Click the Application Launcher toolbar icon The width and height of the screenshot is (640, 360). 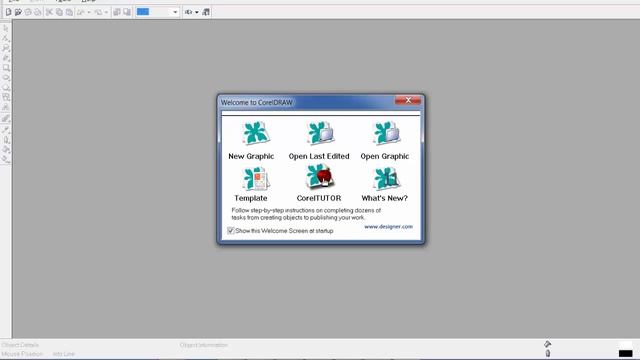coord(188,12)
